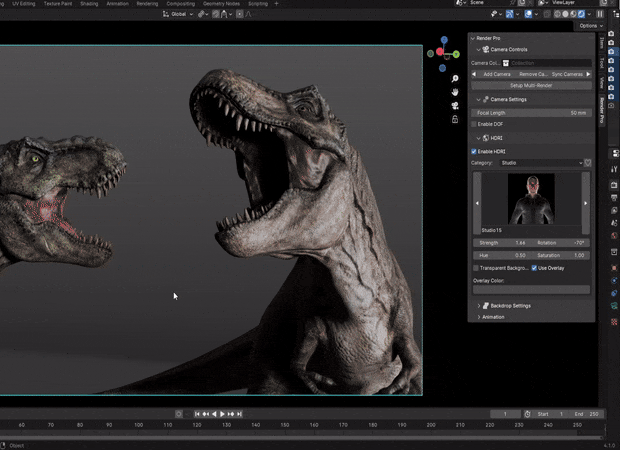
Task: Enable the DOF checkbox
Action: click(474, 122)
